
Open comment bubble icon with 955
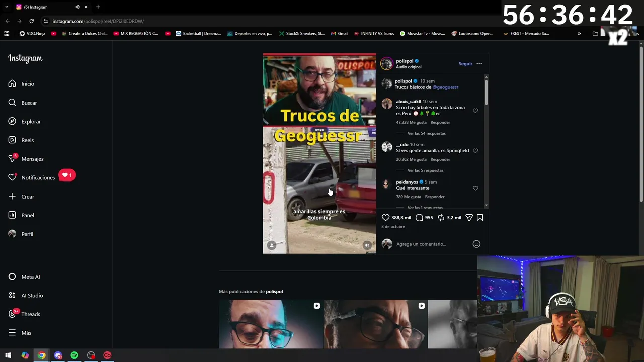[x=419, y=218]
